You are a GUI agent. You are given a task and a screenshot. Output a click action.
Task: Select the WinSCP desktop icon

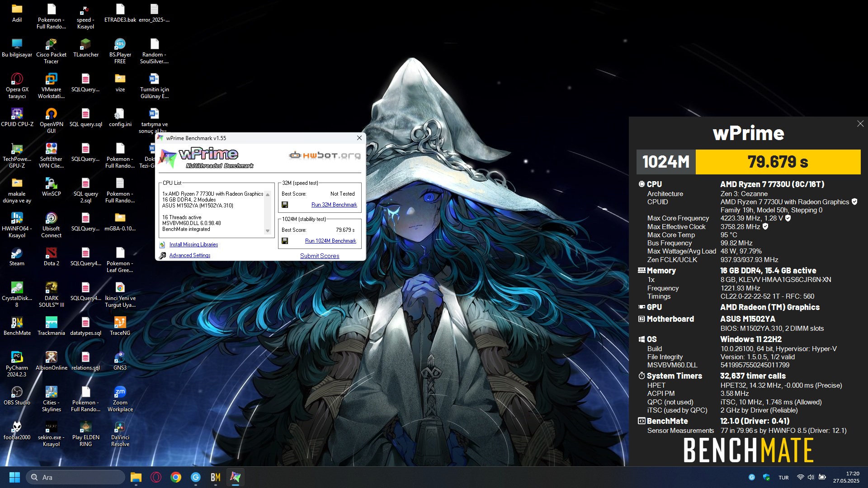(x=51, y=187)
